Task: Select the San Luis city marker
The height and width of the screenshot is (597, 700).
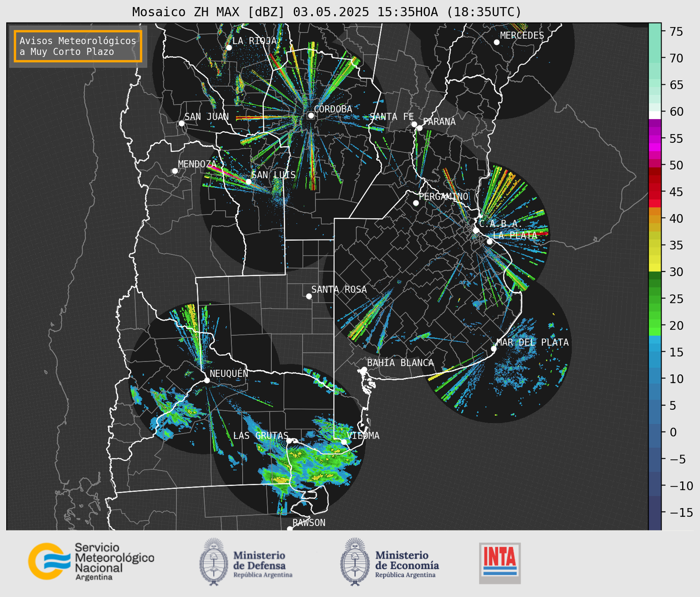Action: (248, 181)
